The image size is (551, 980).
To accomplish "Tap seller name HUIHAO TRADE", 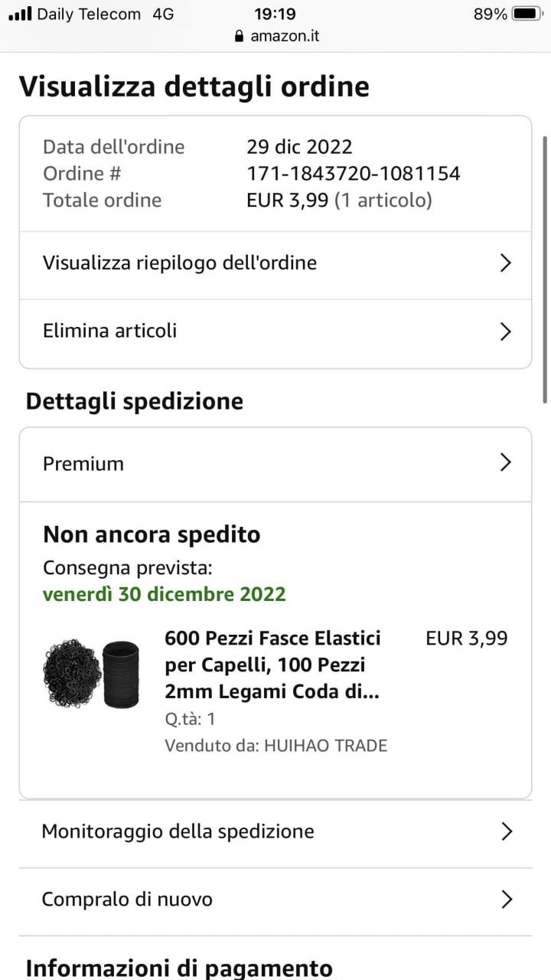I will [325, 745].
